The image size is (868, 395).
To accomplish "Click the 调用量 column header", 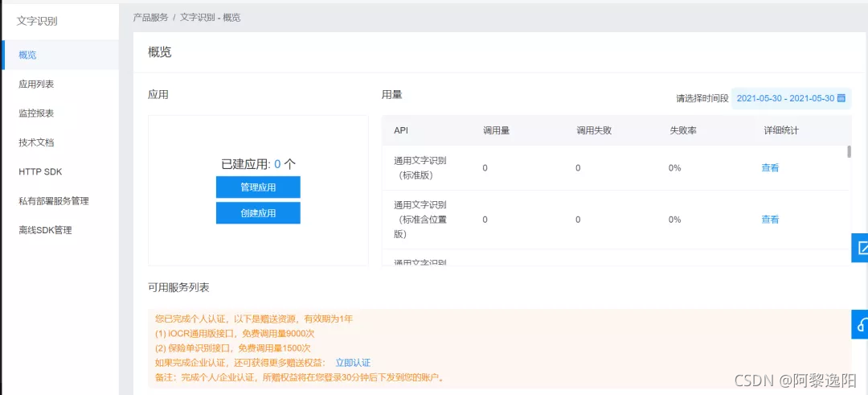I will (496, 131).
